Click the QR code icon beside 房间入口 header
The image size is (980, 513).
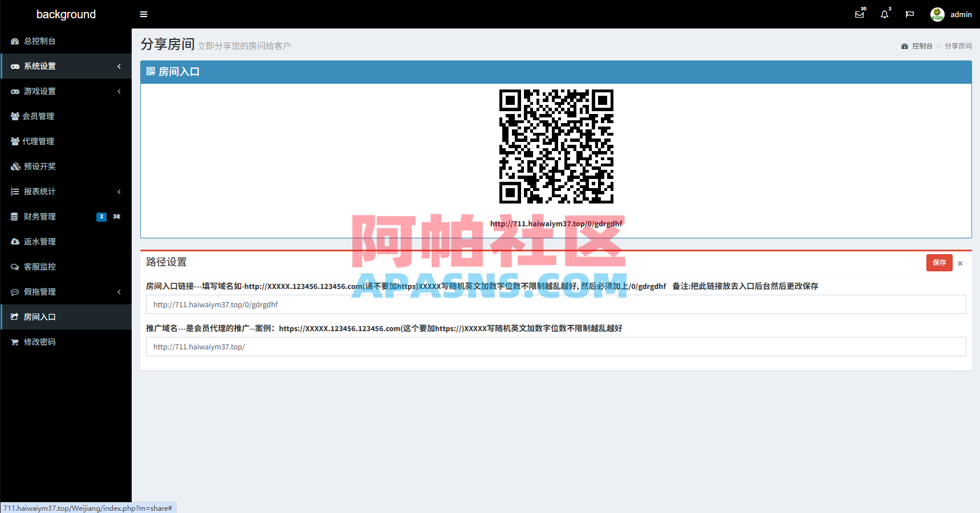(151, 71)
